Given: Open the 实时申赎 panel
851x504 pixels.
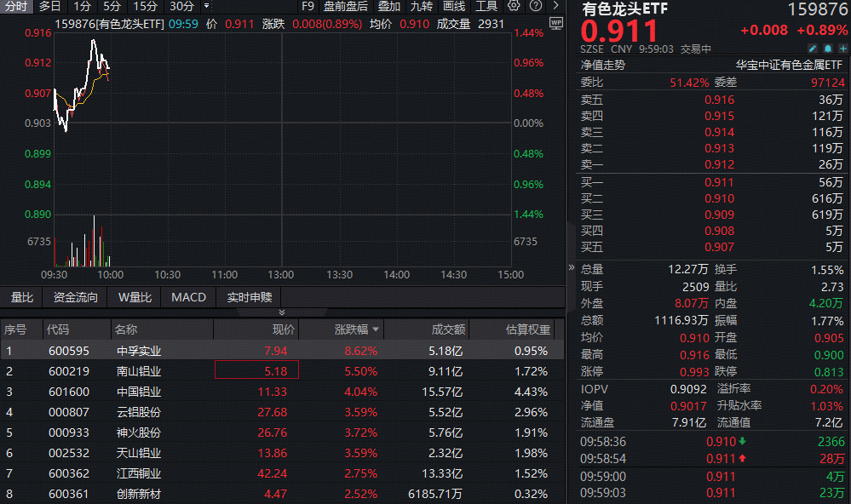Looking at the screenshot, I should [249, 297].
